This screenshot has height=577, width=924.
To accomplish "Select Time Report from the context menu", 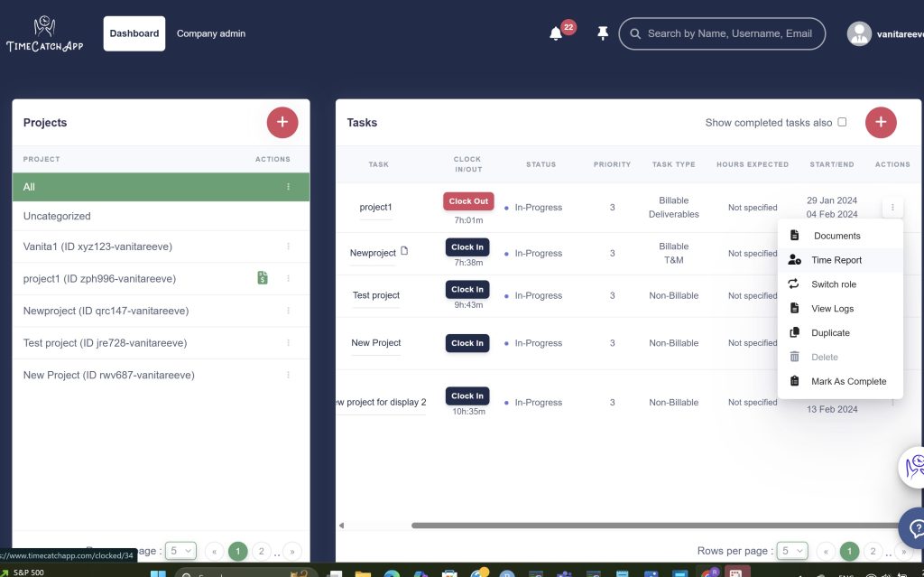I will [836, 260].
